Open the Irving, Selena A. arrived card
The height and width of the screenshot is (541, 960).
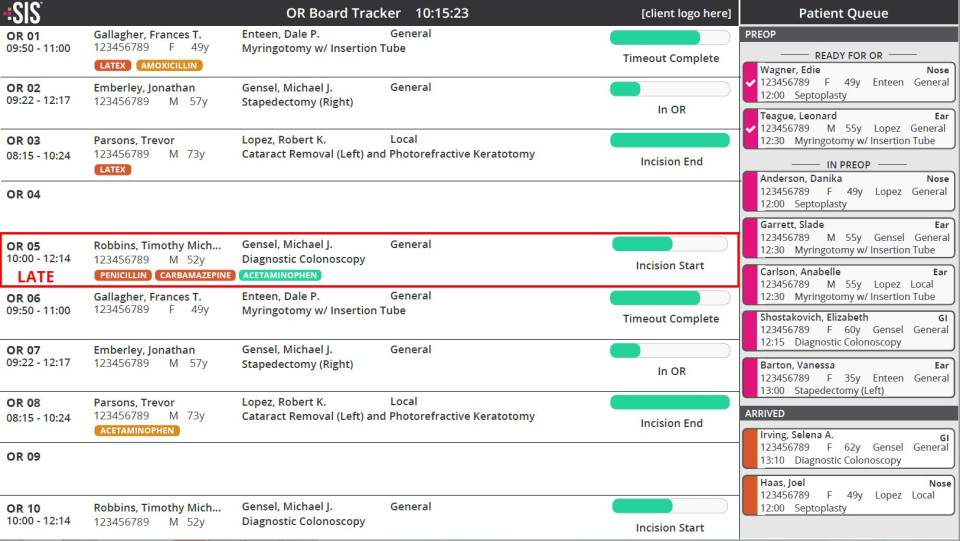[849, 447]
